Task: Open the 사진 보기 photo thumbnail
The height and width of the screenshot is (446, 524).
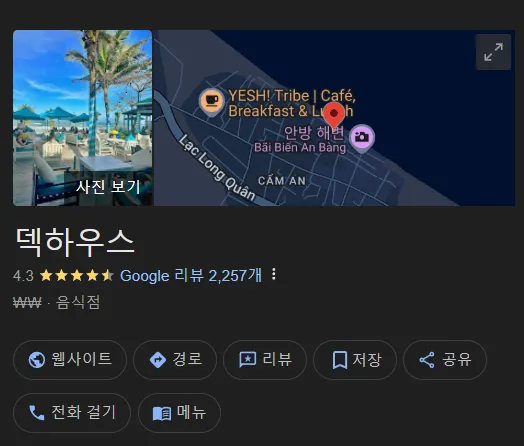Action: [83, 118]
